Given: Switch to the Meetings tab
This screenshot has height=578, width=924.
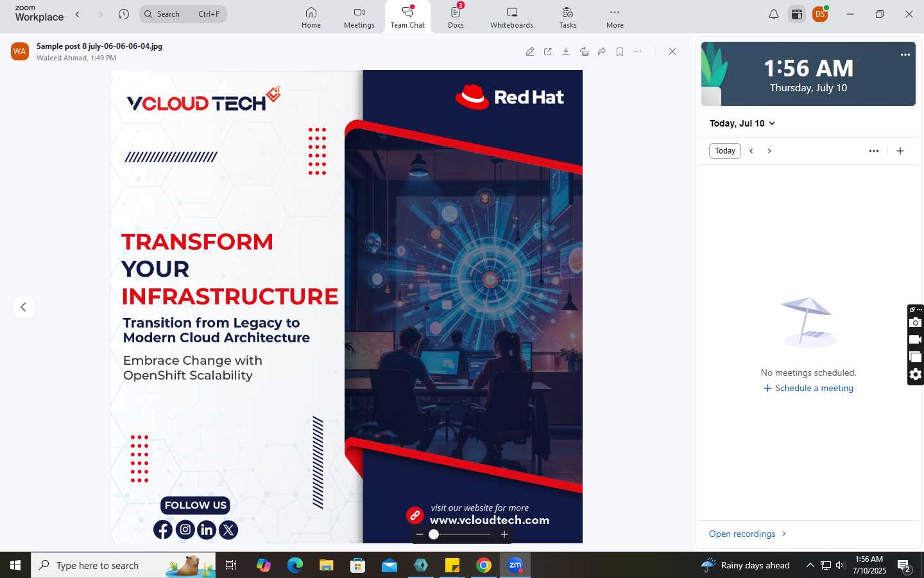Looking at the screenshot, I should tap(359, 17).
